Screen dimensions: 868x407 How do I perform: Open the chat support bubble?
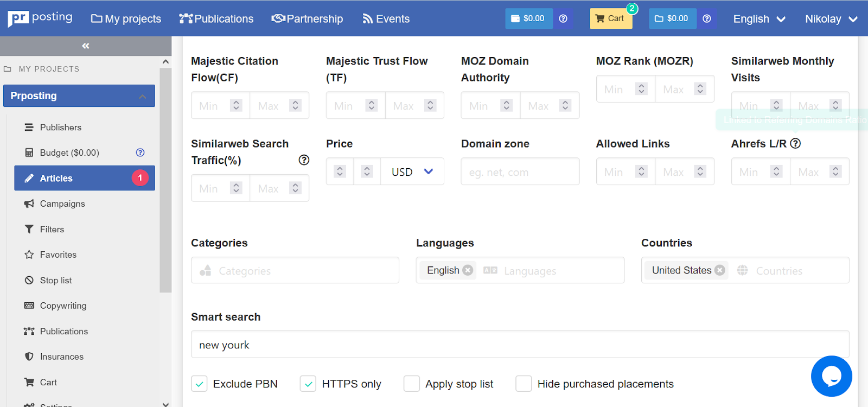[x=832, y=376]
